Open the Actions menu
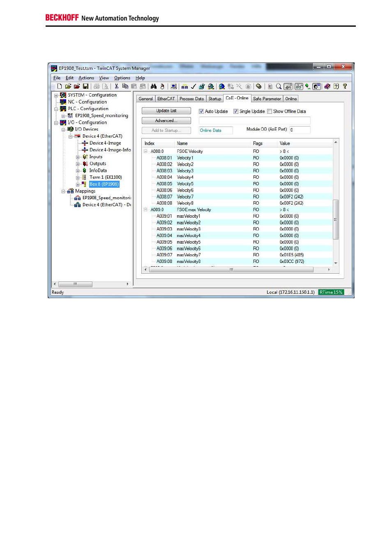This screenshot has height=555, width=392. 86,78
